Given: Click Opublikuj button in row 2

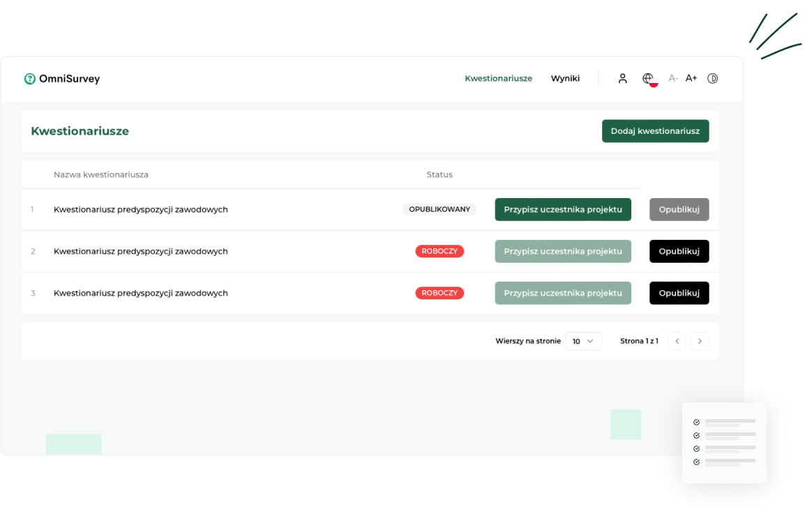Looking at the screenshot, I should coord(679,251).
